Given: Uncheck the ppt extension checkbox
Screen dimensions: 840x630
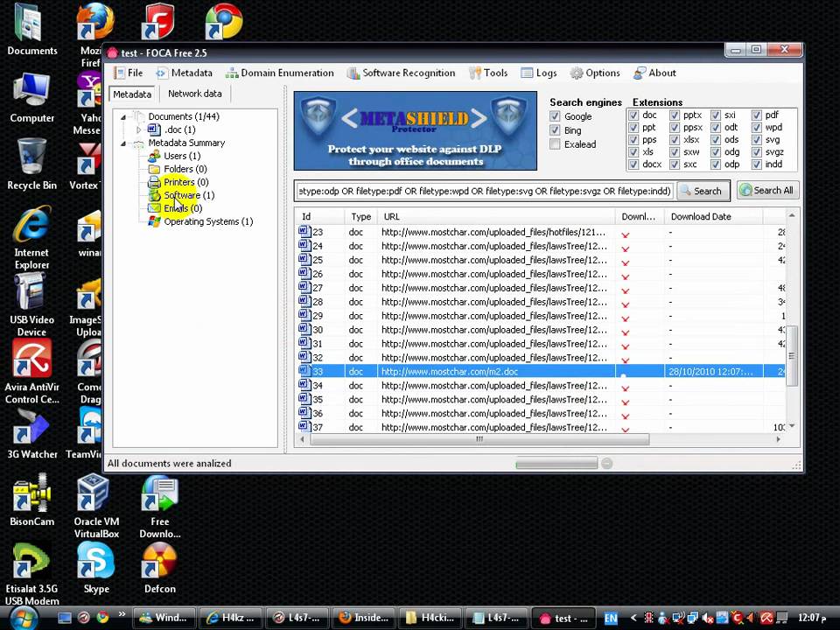Looking at the screenshot, I should tap(633, 128).
